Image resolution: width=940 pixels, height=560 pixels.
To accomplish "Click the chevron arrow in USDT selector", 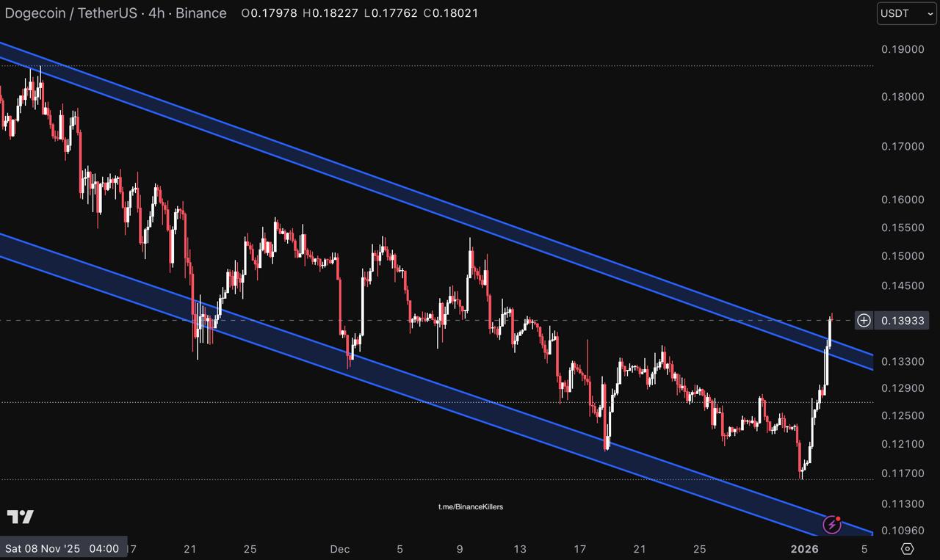I will [931, 13].
